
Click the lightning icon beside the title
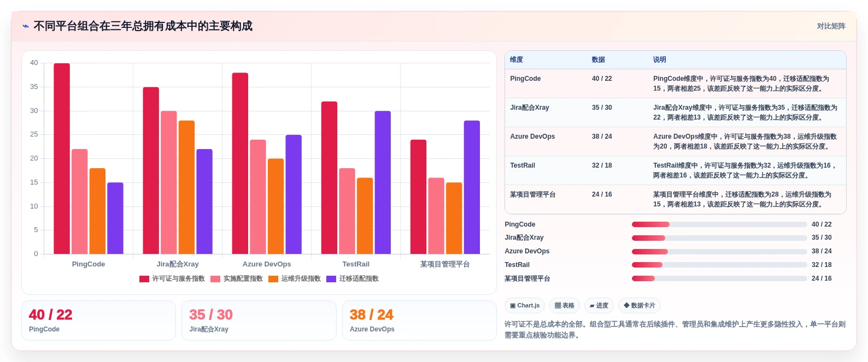pos(26,26)
